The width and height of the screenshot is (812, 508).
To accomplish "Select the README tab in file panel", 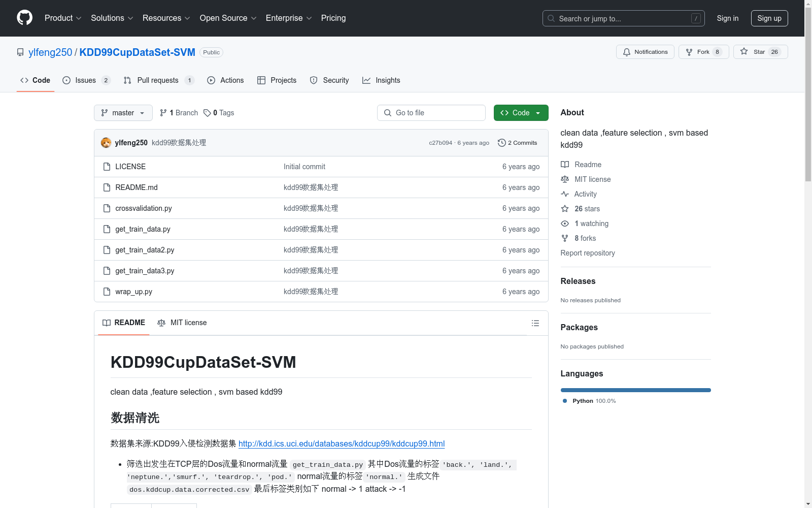I will point(124,323).
